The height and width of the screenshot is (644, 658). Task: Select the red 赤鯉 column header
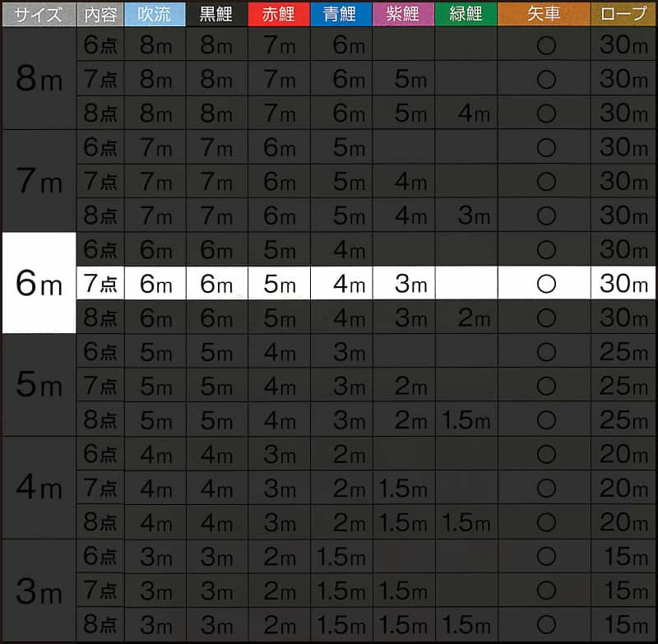278,14
